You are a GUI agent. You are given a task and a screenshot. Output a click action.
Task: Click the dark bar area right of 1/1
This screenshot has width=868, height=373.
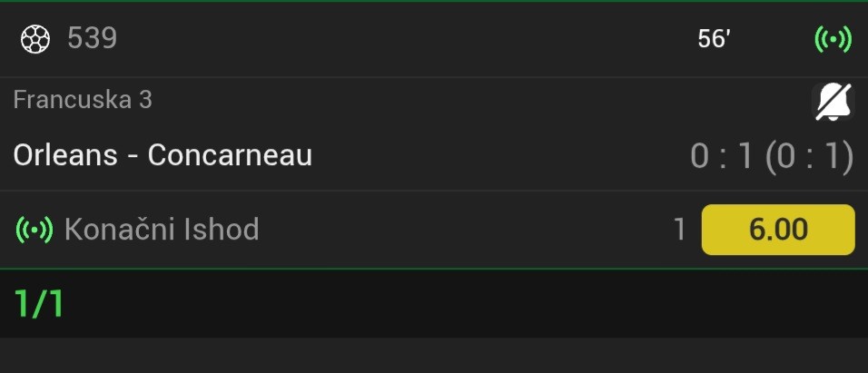[x=454, y=303]
